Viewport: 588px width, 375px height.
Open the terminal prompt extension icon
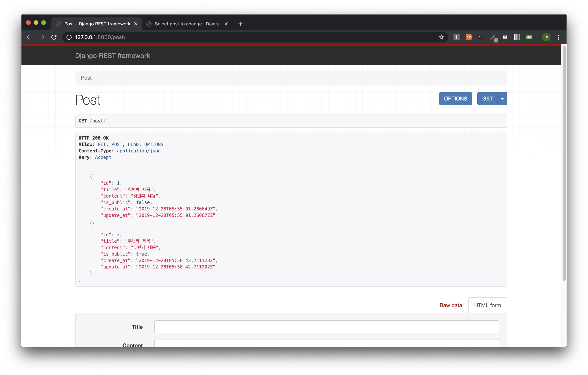click(481, 37)
